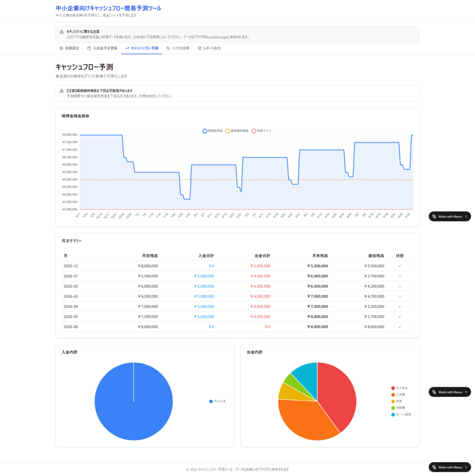Click the calendar icon on 入出金予定登録 tab

click(x=89, y=48)
